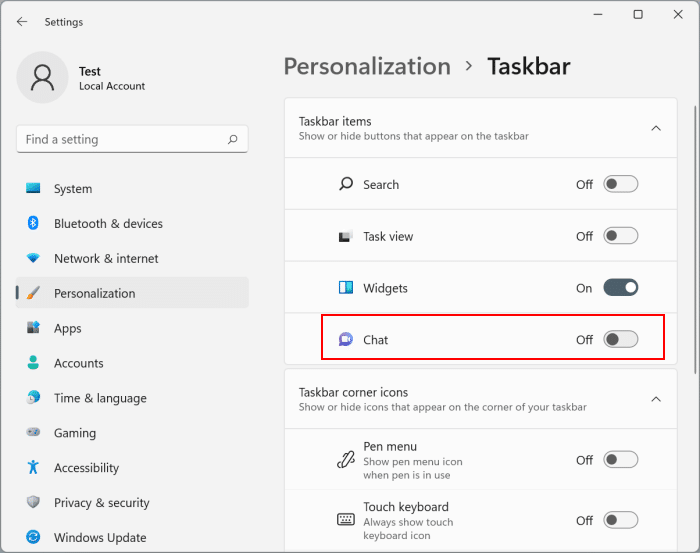This screenshot has height=553, width=700.
Task: Click the 'On' status beside Widgets
Action: point(584,288)
